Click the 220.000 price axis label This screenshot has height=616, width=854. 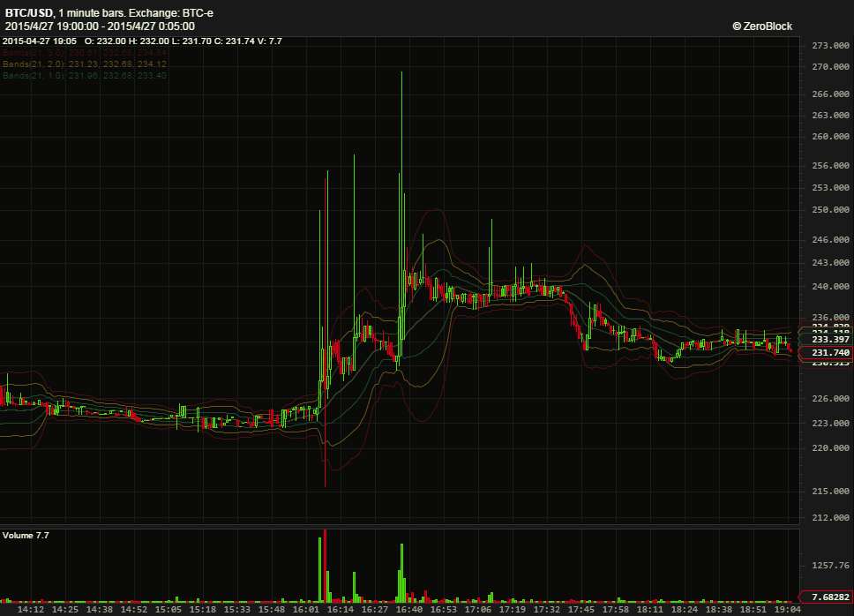pos(830,447)
